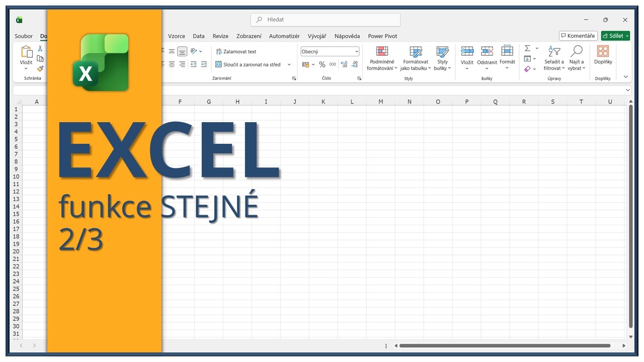Expand AutoSum dropdown arrow
Screen dimensions: 644x362
[x=537, y=48]
